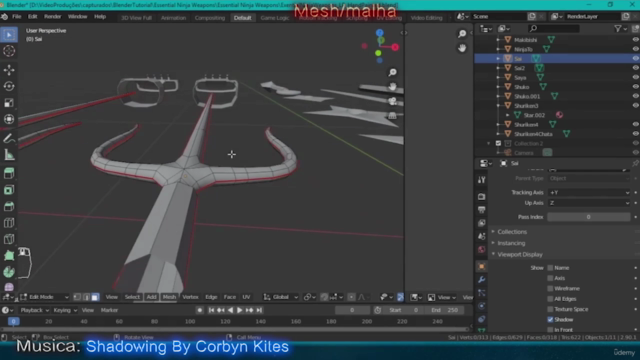Expand the Star.002 tree item
The image size is (640, 360).
tap(508, 115)
